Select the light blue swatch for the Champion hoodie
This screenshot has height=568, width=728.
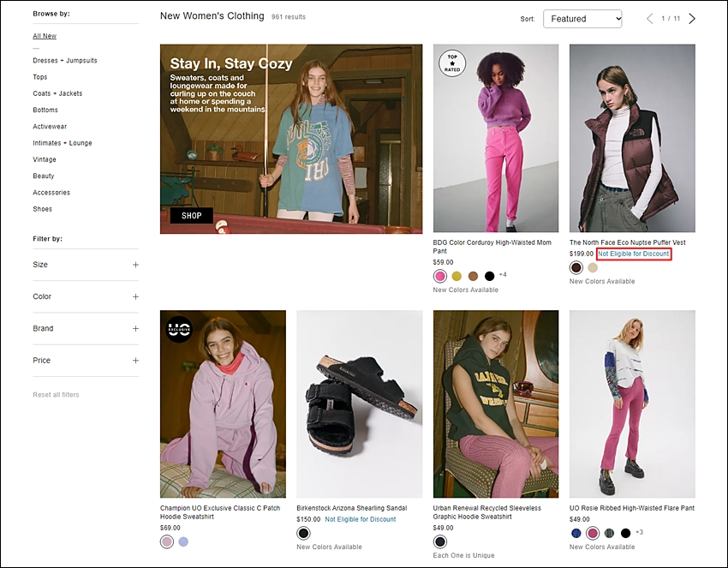(183, 541)
